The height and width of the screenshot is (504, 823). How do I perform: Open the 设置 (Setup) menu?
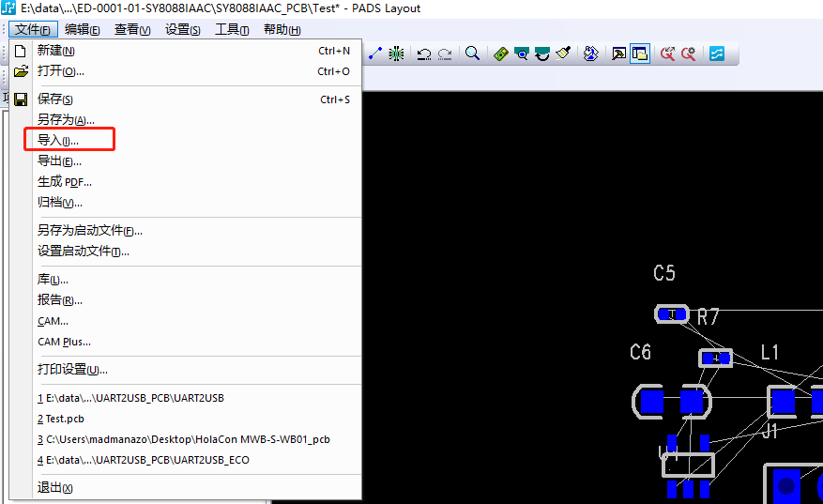(182, 30)
